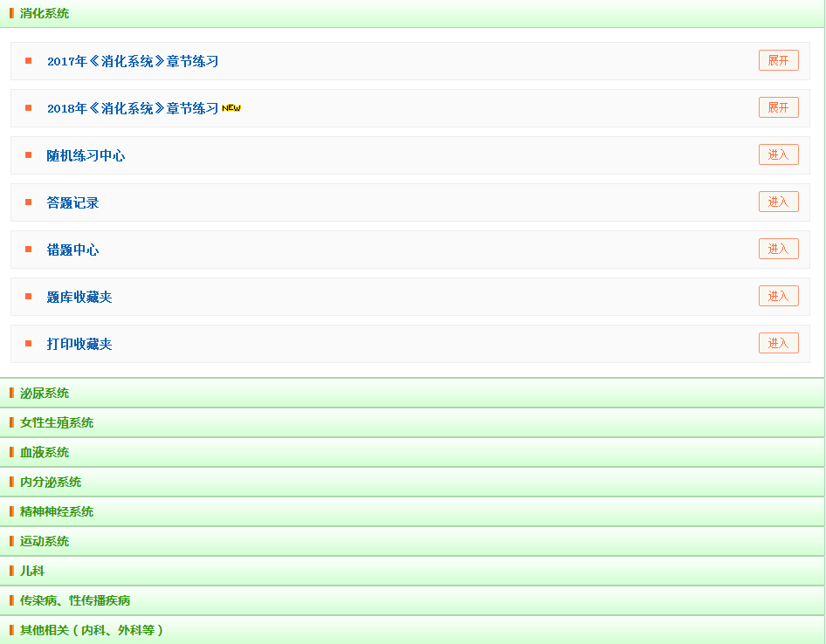Viewport: 826px width, 644px height.
Task: Show the 精神神经系统 section
Action: point(57,511)
